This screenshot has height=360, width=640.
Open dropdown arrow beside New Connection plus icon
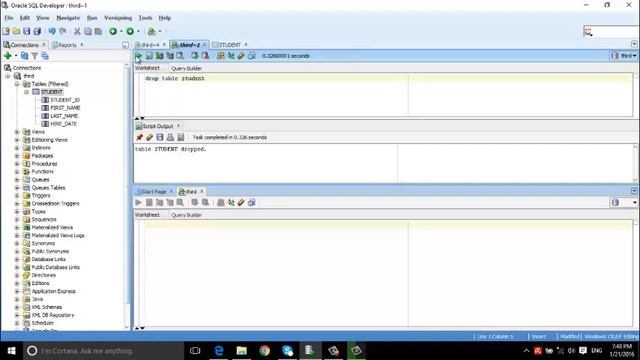(16, 56)
